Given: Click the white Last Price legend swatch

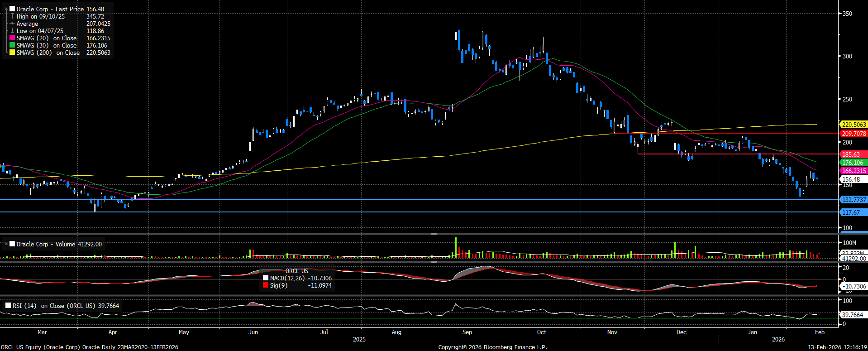Looking at the screenshot, I should (x=12, y=9).
